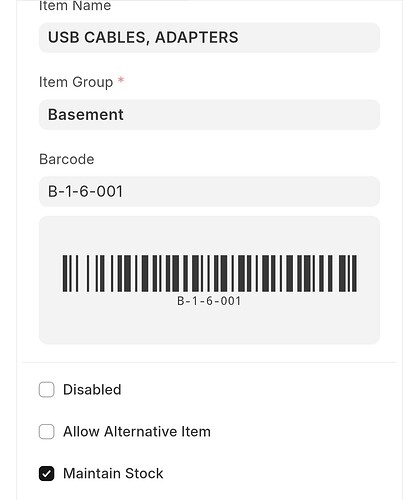Click the black checkmark icon of Maintain Stock

coord(46,473)
